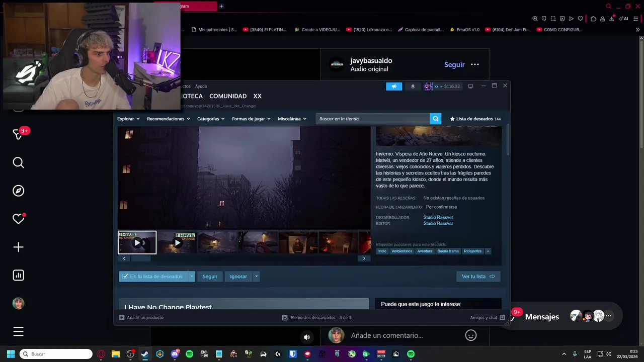This screenshot has width=644, height=362.
Task: Open the Formas de jugar dropdown
Action: coord(251,119)
